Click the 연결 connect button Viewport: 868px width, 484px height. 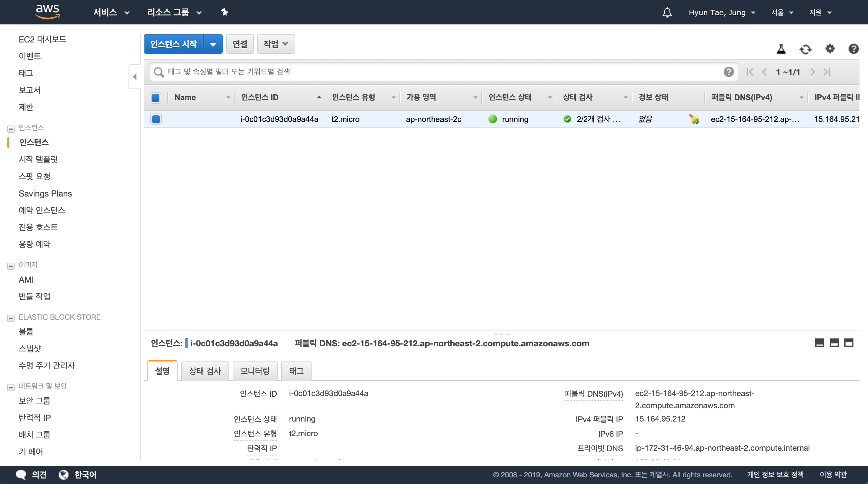tap(239, 44)
